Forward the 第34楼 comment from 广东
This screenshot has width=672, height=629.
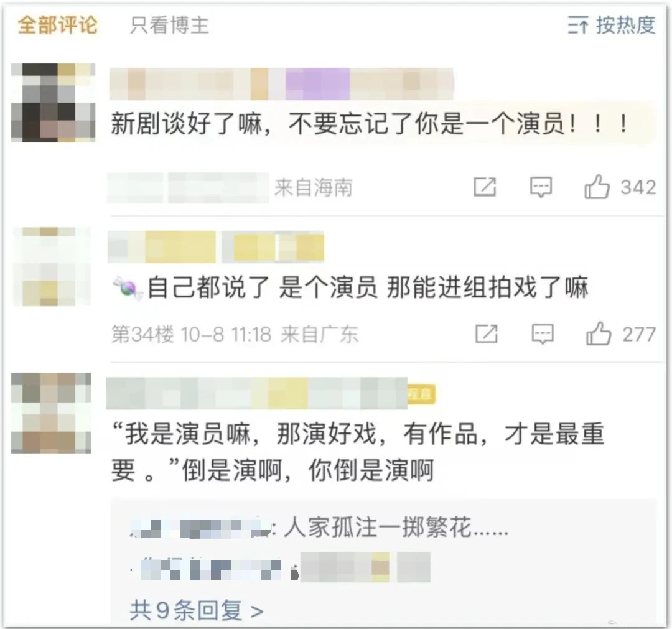[487, 333]
